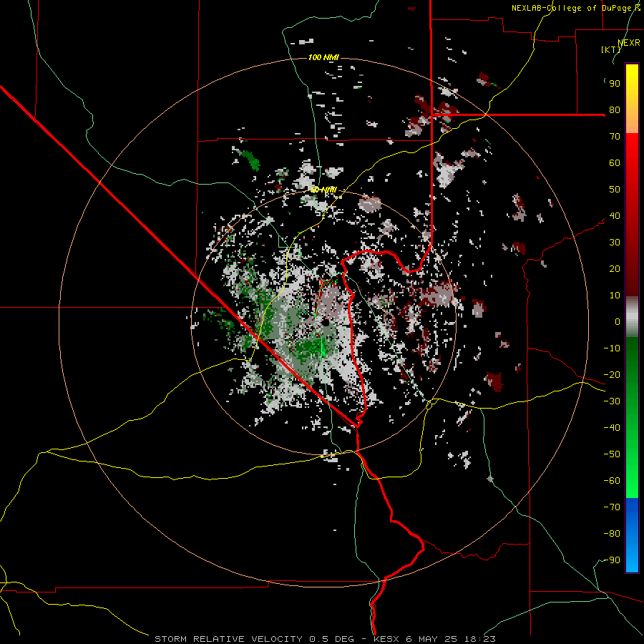This screenshot has width=644, height=644.
Task: Click the gray zero-velocity segment of color bar
Action: (632, 317)
